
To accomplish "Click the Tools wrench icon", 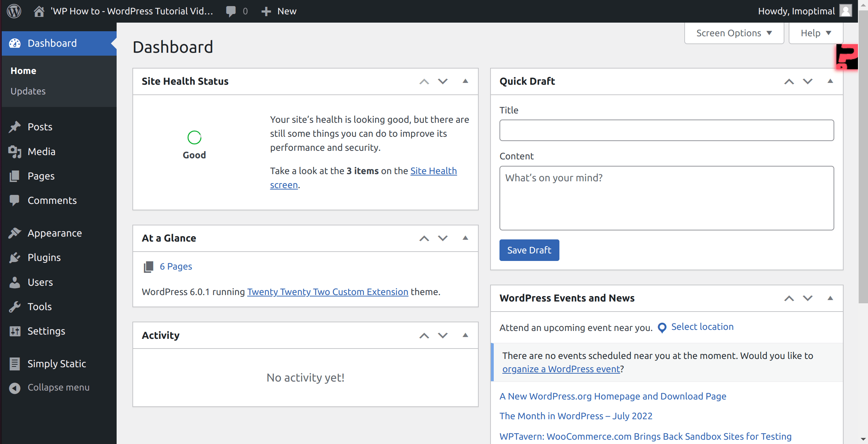I will pyautogui.click(x=15, y=307).
